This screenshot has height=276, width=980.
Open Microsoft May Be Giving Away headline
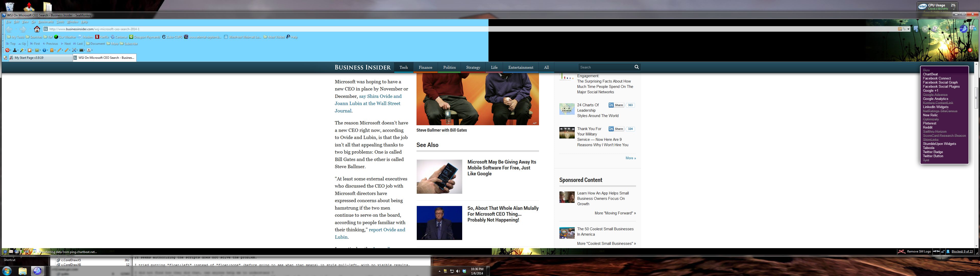tap(502, 168)
